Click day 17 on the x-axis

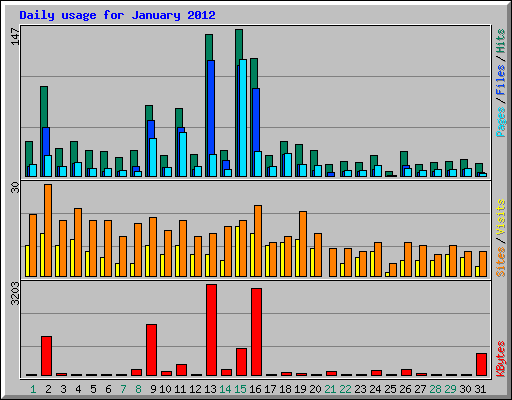click(x=270, y=389)
